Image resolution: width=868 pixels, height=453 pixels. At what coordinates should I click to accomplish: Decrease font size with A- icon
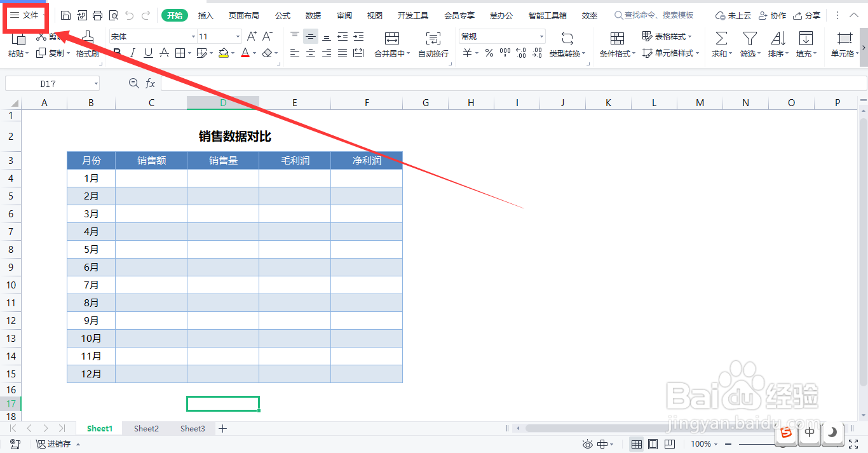click(x=268, y=36)
